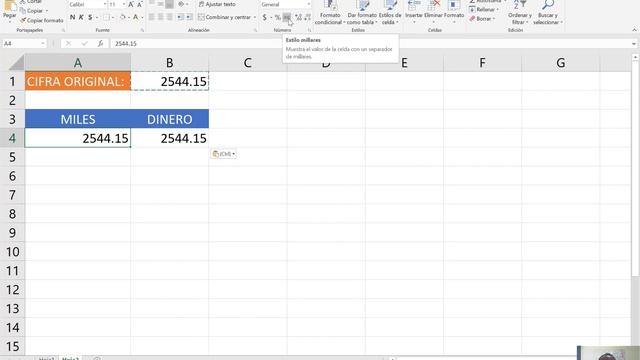This screenshot has height=360, width=640.
Task: Apply percent % style
Action: tap(278, 17)
